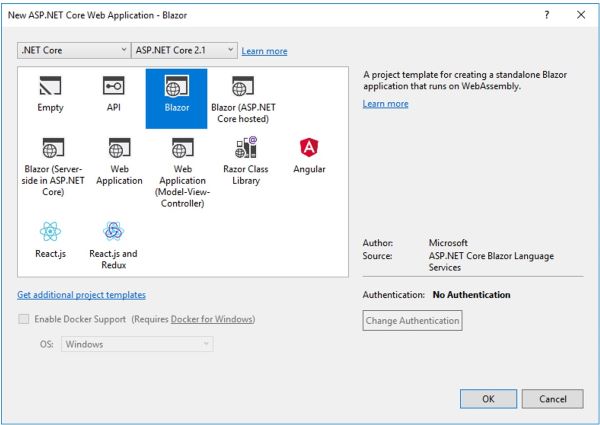The height and width of the screenshot is (425, 600).
Task: Open the Docker for Windows link
Action: click(212, 319)
